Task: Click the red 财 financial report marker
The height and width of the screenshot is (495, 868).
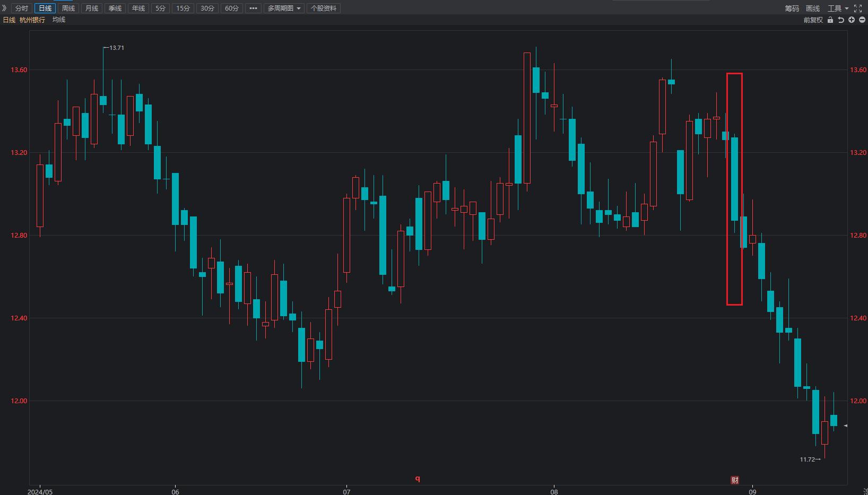Action: pos(735,480)
